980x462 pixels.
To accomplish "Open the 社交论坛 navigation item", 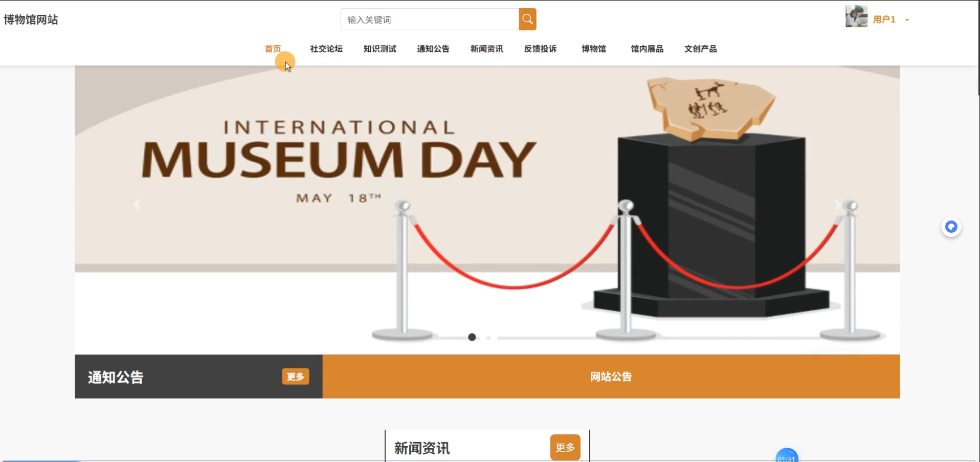I will (326, 49).
